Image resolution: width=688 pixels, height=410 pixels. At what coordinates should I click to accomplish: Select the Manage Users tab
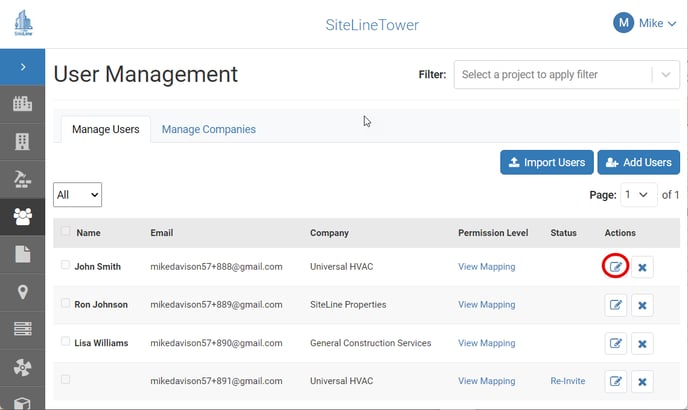point(106,129)
